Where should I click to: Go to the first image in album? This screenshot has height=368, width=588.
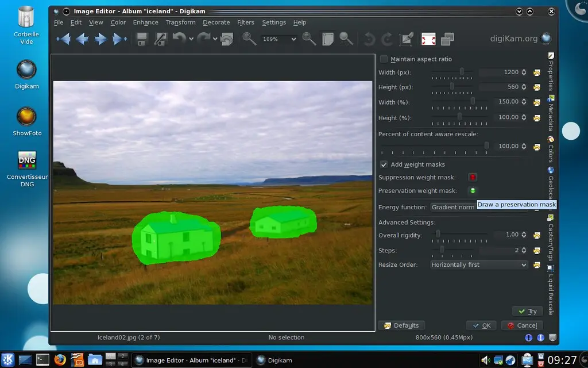63,39
